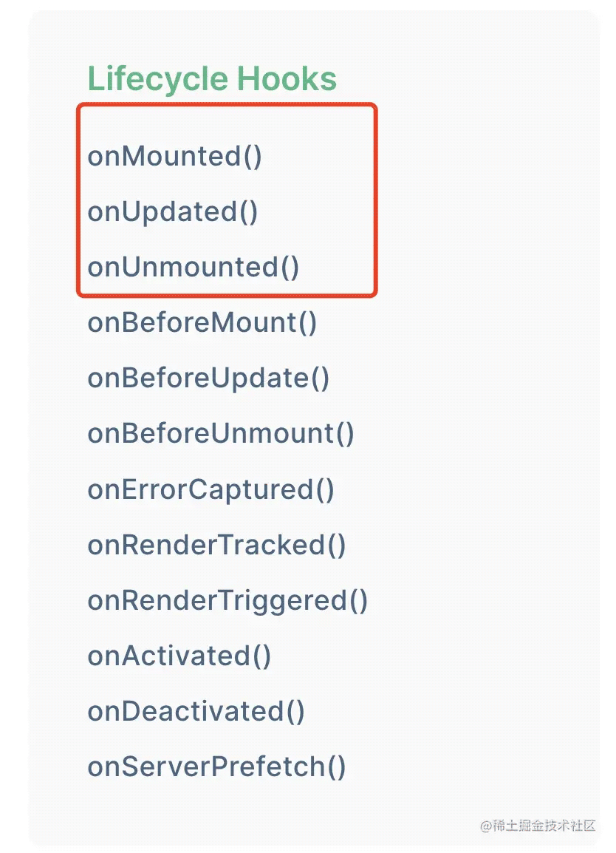Click the parentheses after onBeforeUnmount

click(x=345, y=434)
